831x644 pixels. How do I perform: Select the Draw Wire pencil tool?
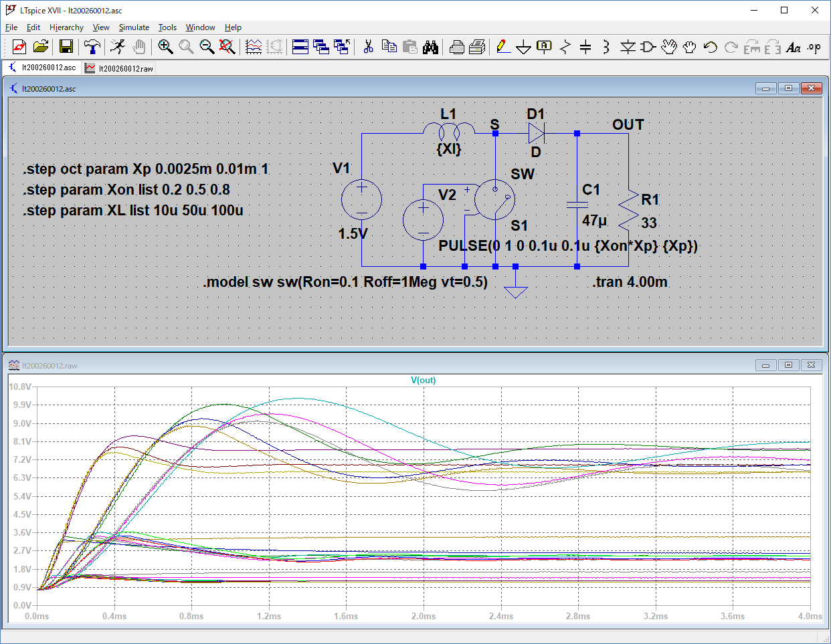(x=503, y=47)
